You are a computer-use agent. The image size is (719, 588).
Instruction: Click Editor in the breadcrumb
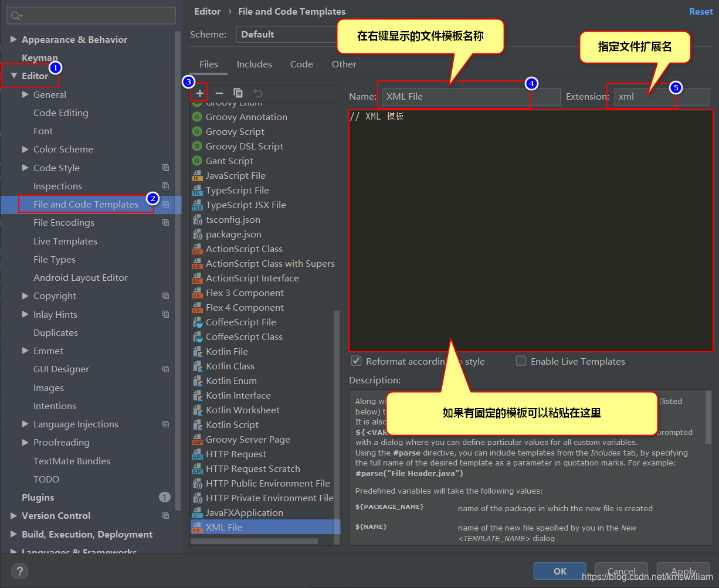(x=208, y=11)
